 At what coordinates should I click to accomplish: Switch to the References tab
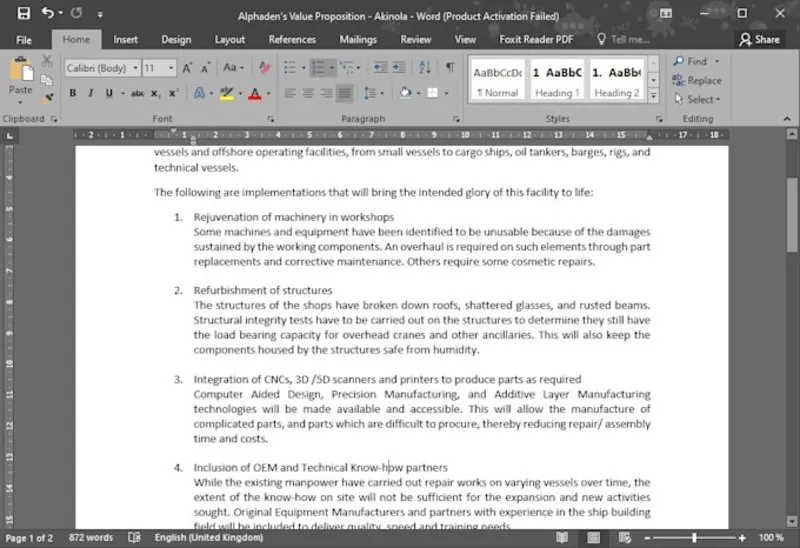coord(292,39)
